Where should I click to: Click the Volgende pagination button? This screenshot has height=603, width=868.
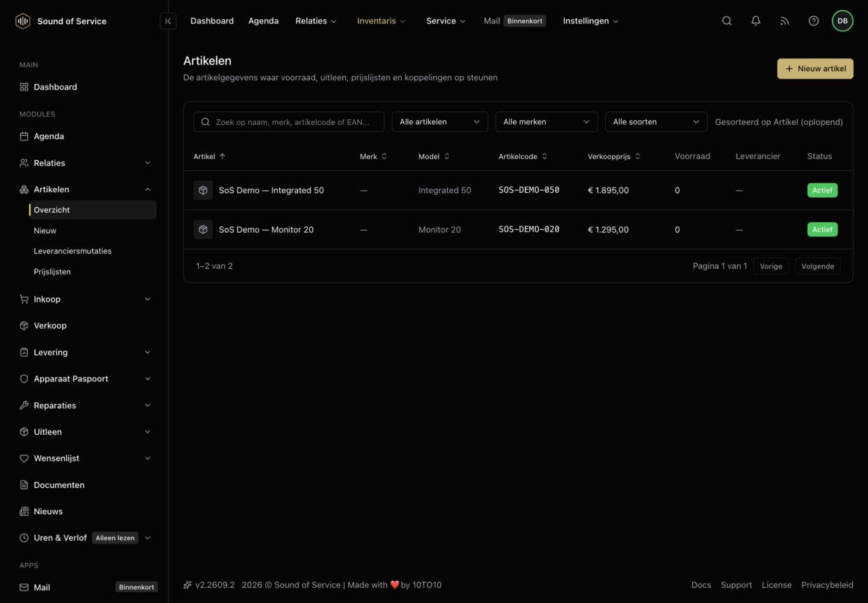[817, 266]
